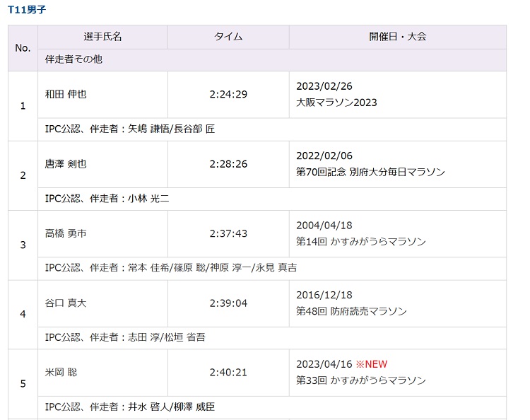Click 第14回 かすみがうらマラソン event text
The width and height of the screenshot is (530, 420).
(x=361, y=241)
